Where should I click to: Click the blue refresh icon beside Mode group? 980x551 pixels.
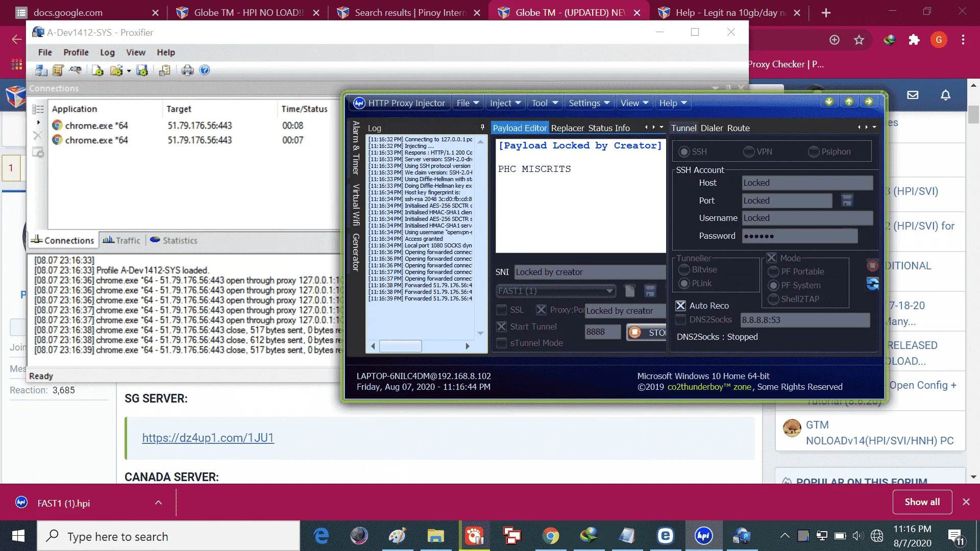pos(872,284)
